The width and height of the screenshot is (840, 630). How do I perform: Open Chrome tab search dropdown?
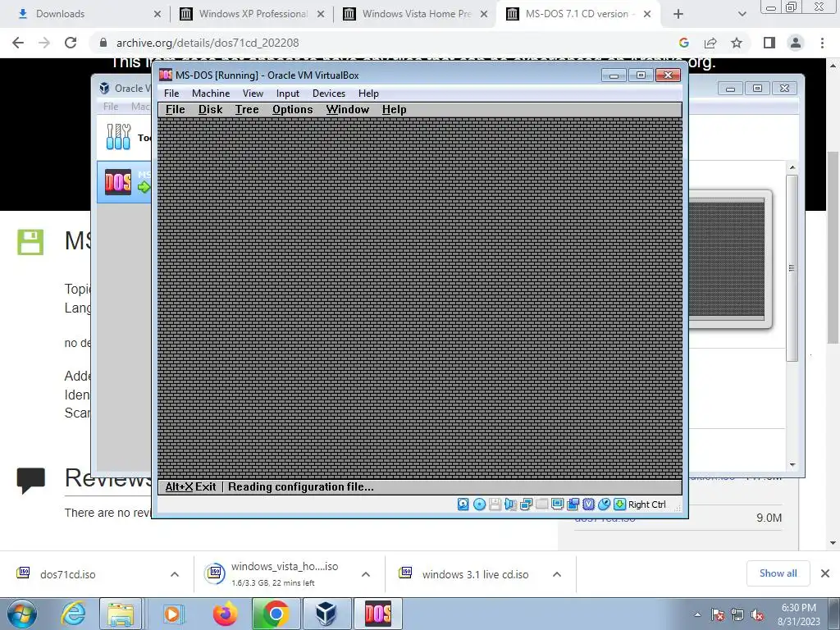click(742, 14)
